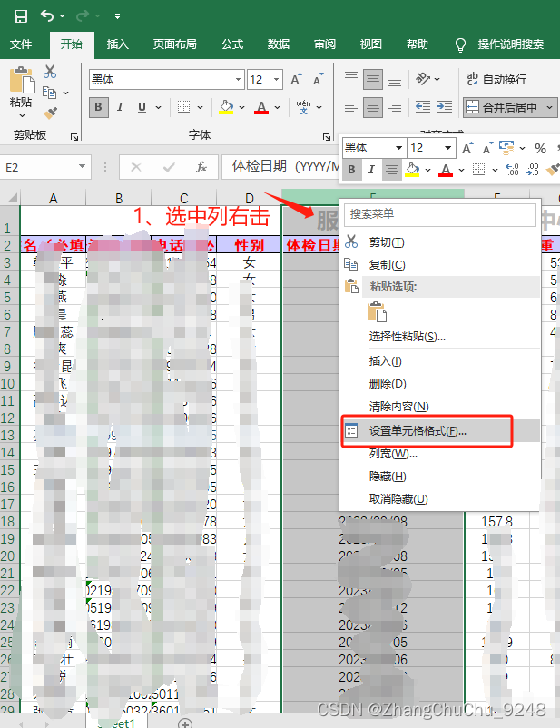The image size is (560, 728).
Task: Open Customize Quick Access Toolbar dropdown
Action: point(117,16)
